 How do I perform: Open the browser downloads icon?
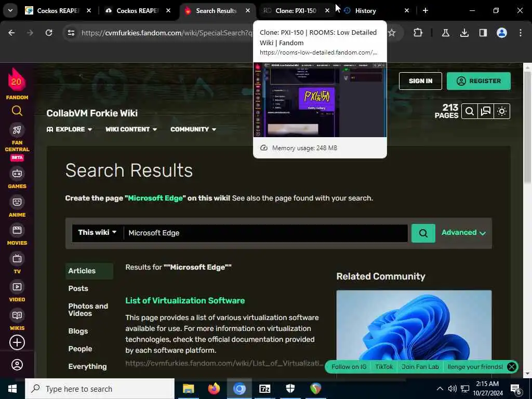point(464,33)
